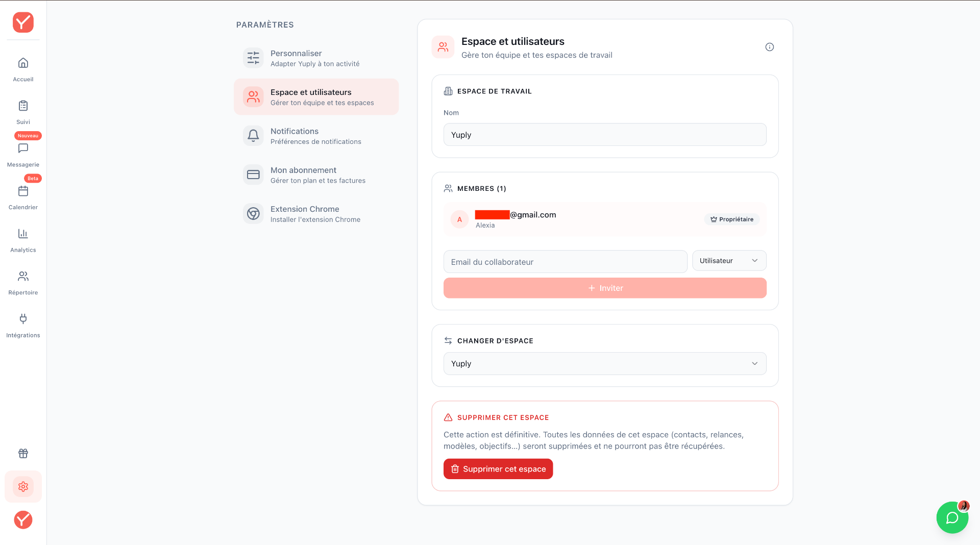The image size is (980, 545).
Task: Select Personnaliser settings menu item
Action: pyautogui.click(x=316, y=58)
